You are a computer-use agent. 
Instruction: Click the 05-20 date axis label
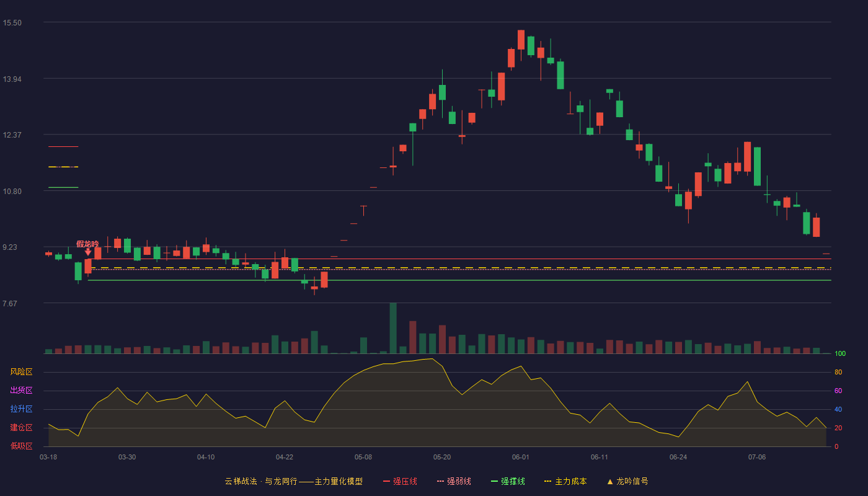pos(442,457)
